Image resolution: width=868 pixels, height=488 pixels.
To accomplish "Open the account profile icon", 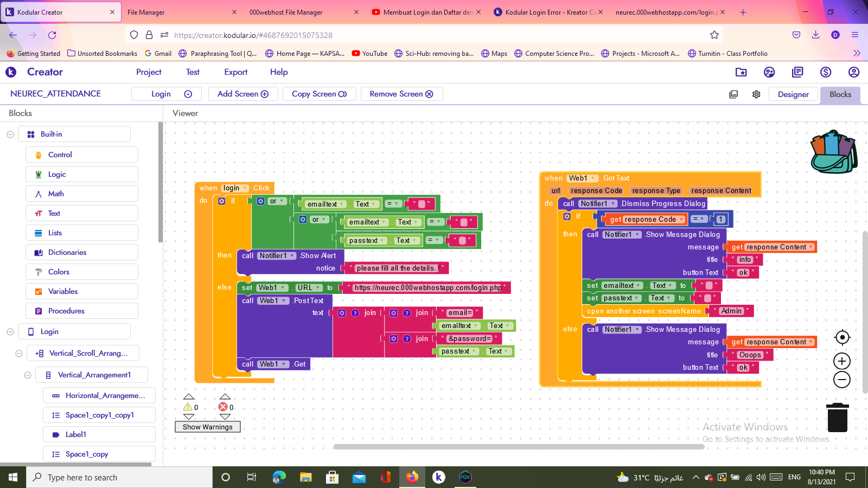I will point(854,72).
